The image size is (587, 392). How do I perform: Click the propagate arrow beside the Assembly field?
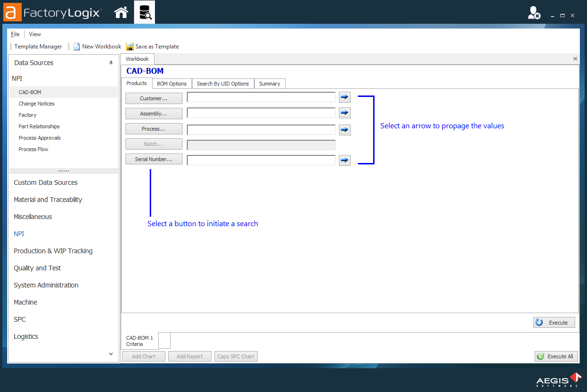point(345,113)
